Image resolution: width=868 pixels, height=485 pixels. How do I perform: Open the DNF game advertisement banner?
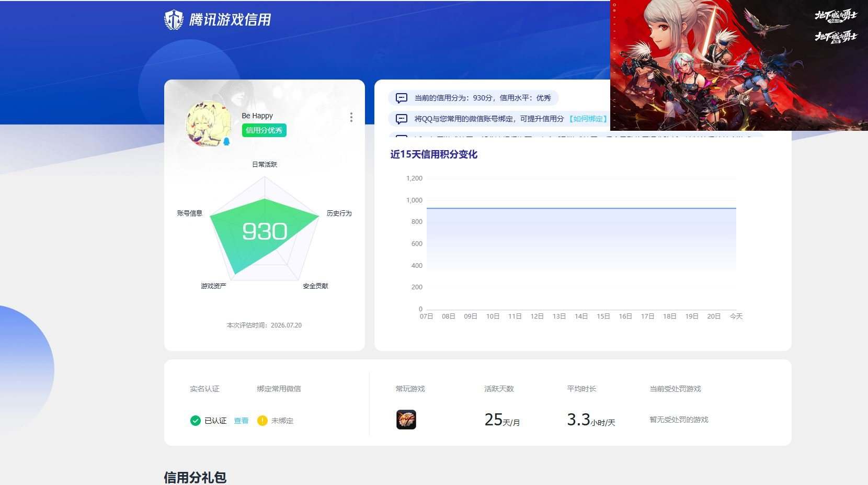[739, 65]
